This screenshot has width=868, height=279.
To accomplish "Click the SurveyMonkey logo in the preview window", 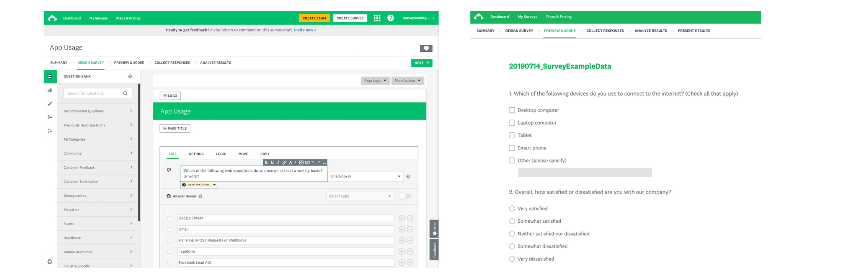I will point(478,16).
